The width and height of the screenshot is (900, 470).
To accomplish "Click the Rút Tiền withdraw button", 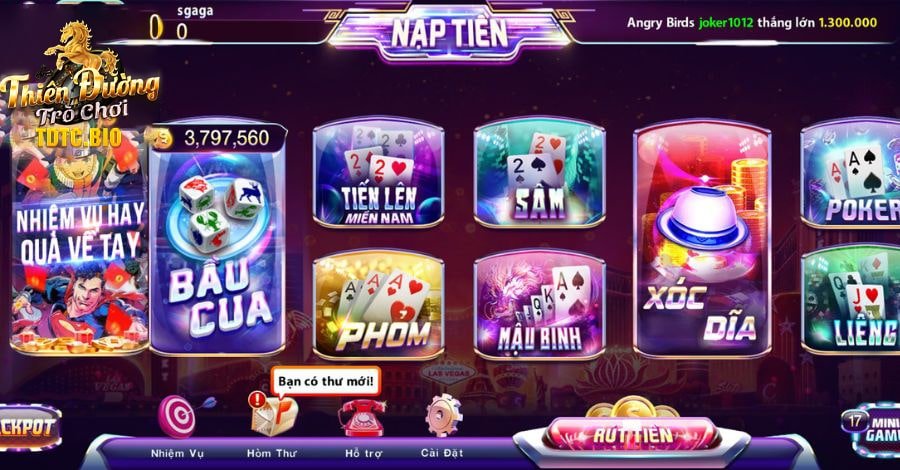I will 632,436.
